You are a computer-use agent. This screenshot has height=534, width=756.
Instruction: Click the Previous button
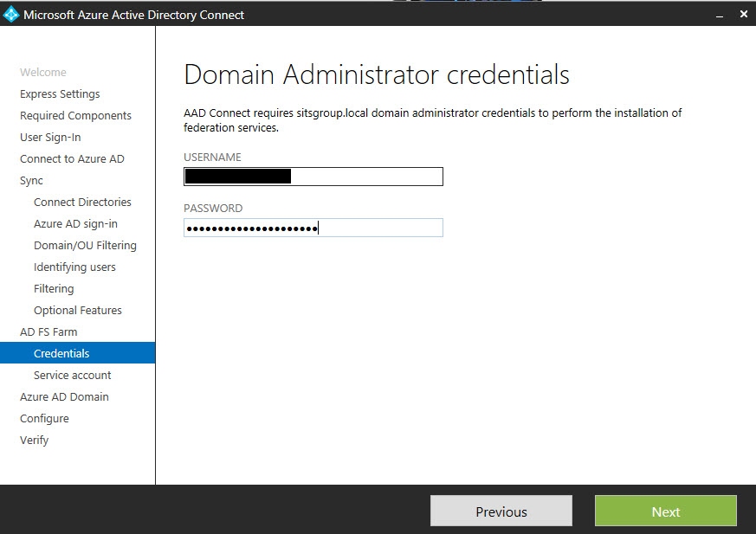click(x=501, y=511)
